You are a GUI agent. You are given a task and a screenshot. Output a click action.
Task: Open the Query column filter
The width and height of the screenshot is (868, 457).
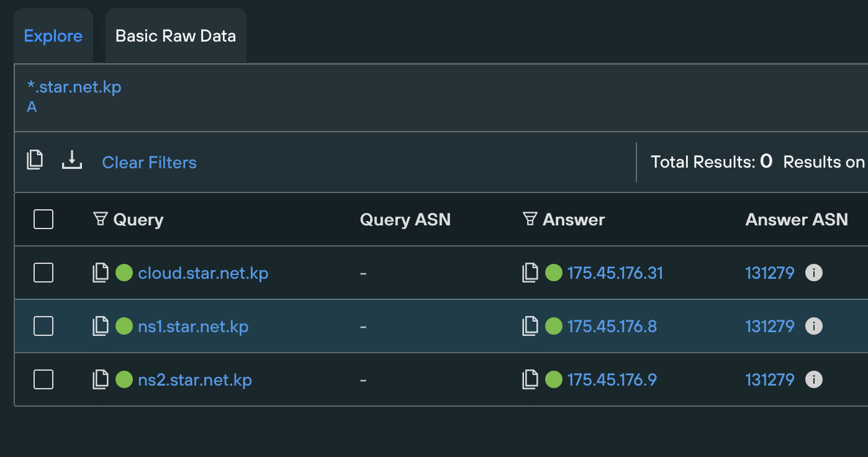[100, 219]
